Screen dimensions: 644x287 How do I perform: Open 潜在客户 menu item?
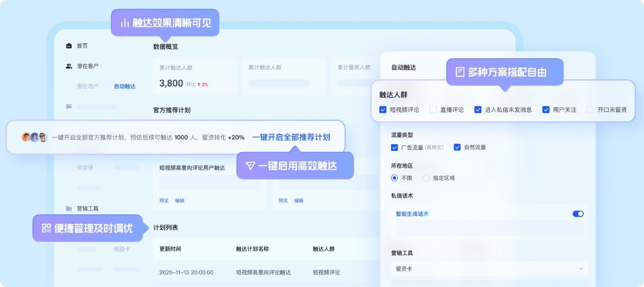[x=88, y=66]
